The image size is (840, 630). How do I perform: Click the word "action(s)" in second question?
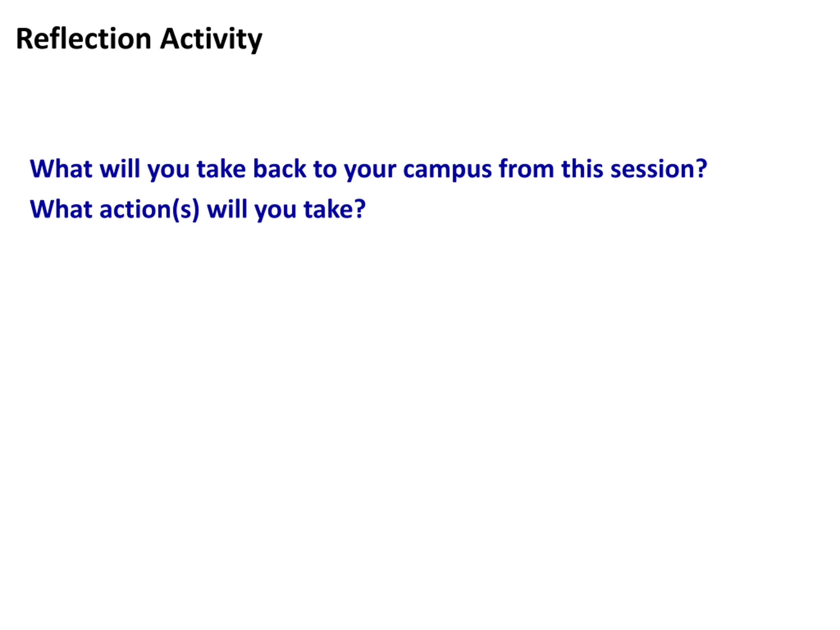pos(149,210)
